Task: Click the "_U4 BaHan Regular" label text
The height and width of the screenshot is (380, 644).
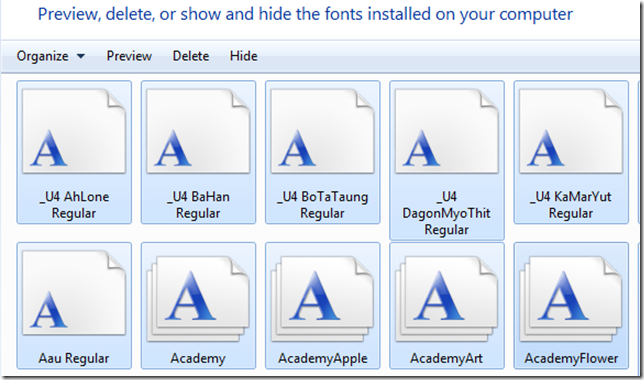Action: [x=198, y=205]
